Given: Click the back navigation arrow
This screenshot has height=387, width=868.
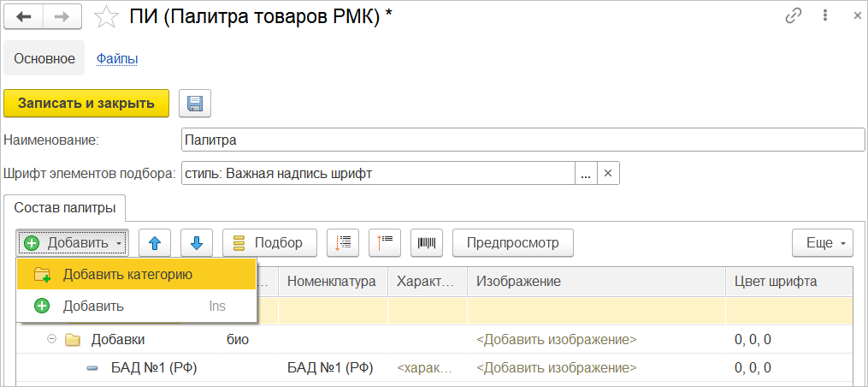Looking at the screenshot, I should click(24, 17).
